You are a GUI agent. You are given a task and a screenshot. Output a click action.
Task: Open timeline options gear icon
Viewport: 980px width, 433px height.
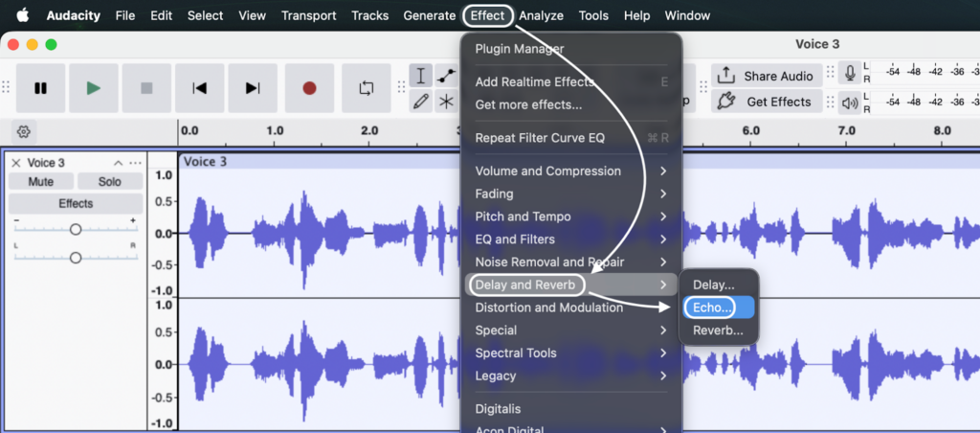pyautogui.click(x=24, y=131)
